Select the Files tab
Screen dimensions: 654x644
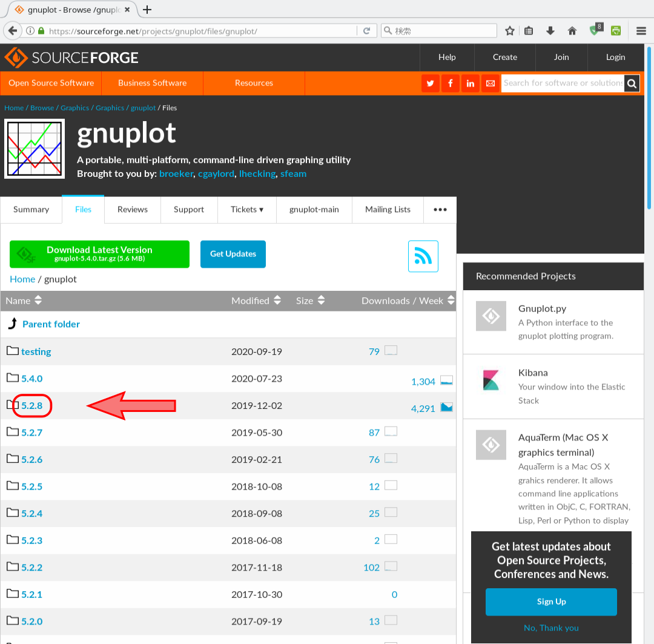[83, 210]
